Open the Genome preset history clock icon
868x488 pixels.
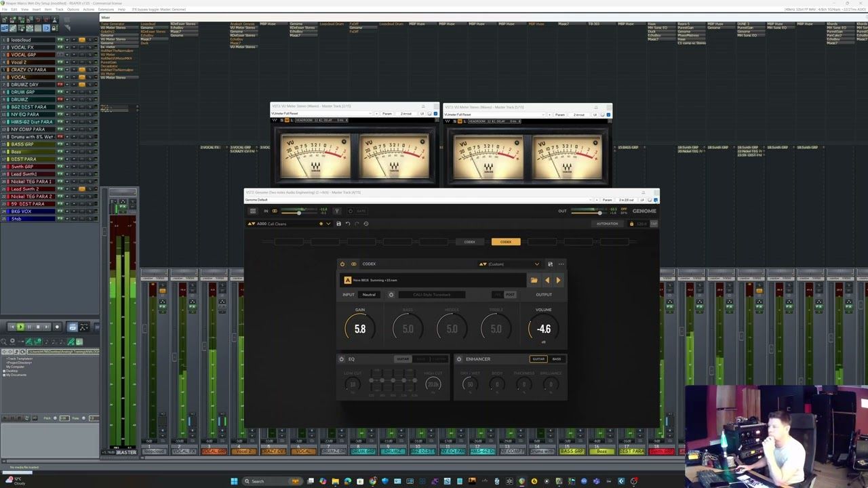coord(366,224)
